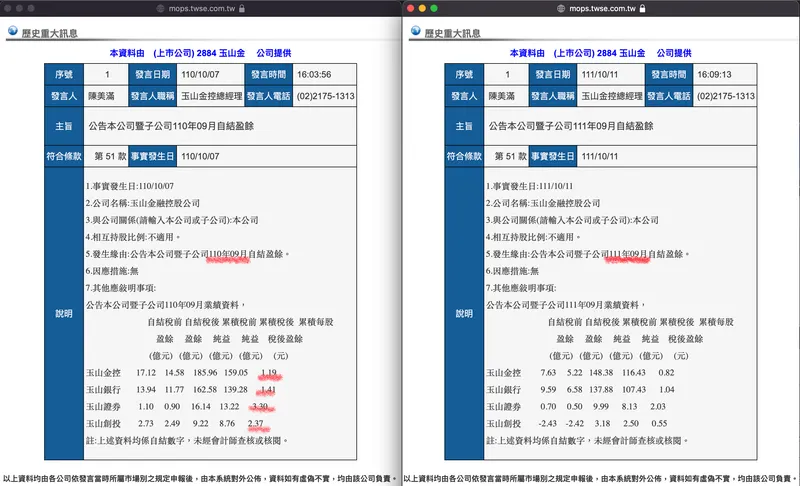Click 玉山金控總經理 cell in left window

coord(211,96)
